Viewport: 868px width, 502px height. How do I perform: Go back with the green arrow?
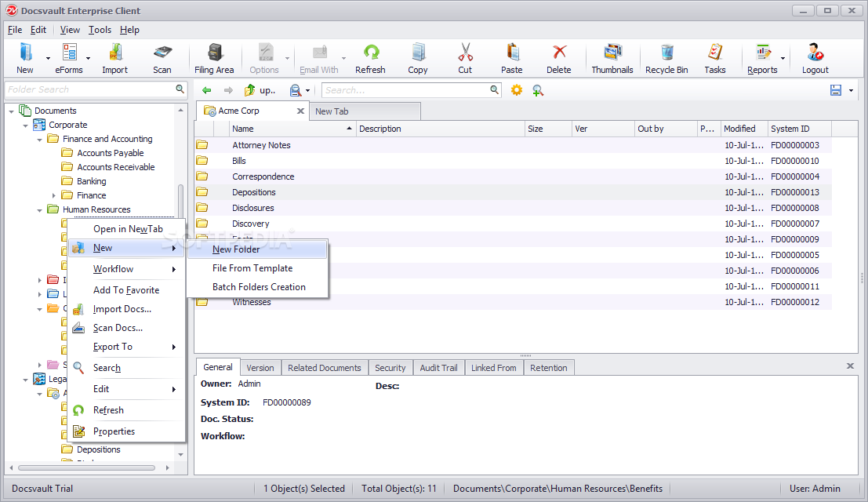[x=207, y=90]
